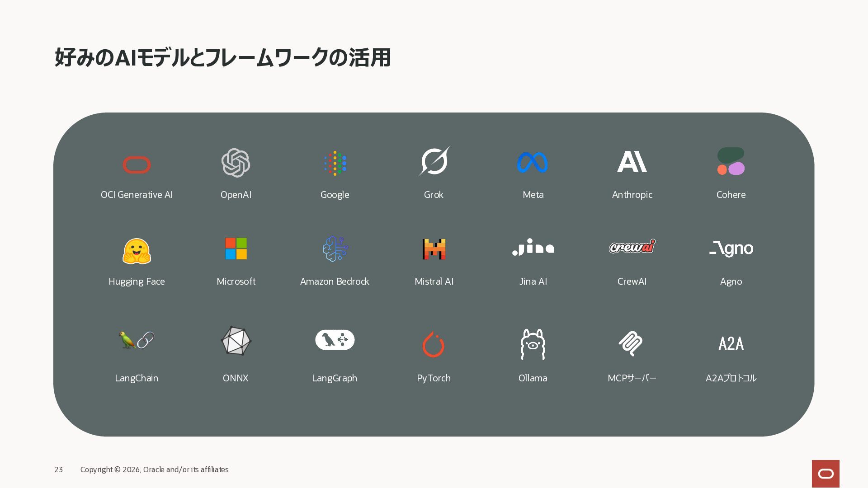The image size is (868, 488).
Task: Click the Oracle logo in footer corner
Action: [826, 474]
